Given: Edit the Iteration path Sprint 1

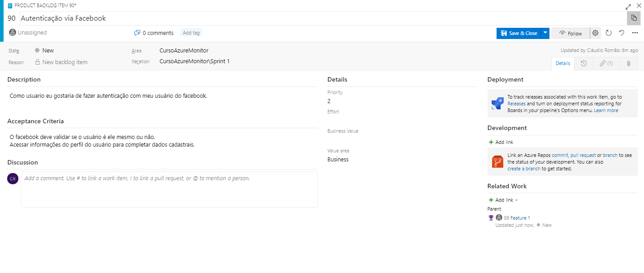Looking at the screenshot, I should (x=194, y=61).
